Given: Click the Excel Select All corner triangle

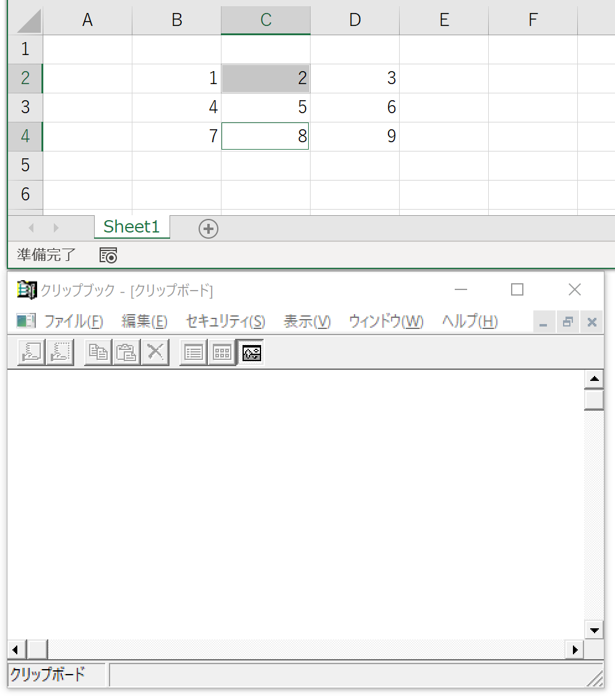Looking at the screenshot, I should tap(29, 22).
